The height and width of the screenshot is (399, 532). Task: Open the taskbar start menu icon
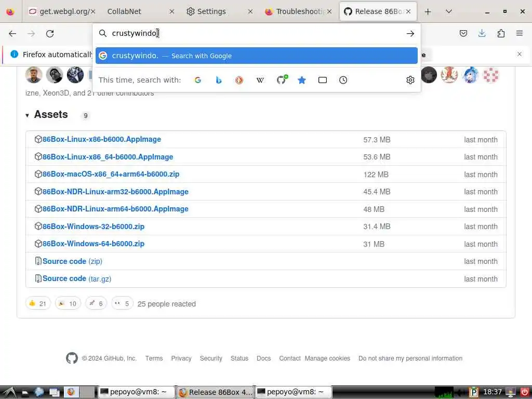coord(9,392)
